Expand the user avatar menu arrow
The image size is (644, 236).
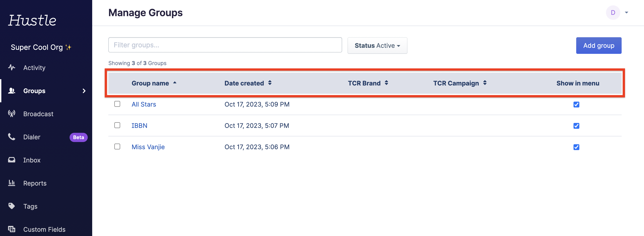[x=626, y=13]
